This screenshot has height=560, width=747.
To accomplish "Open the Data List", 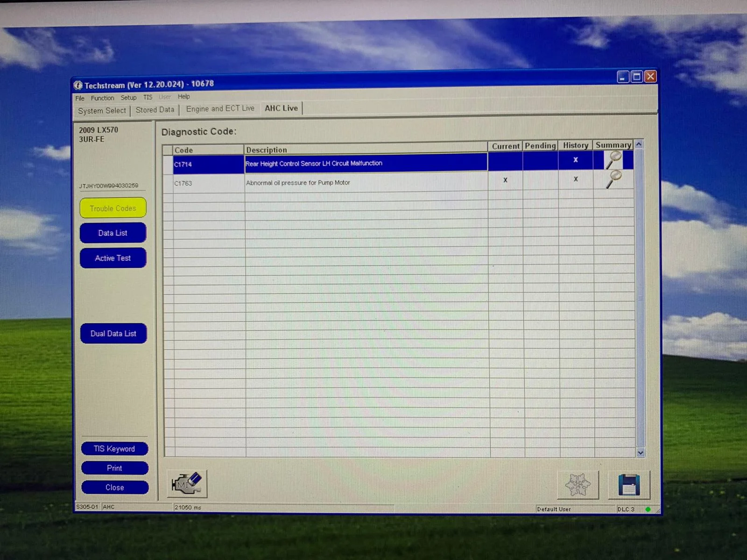I will coord(113,233).
